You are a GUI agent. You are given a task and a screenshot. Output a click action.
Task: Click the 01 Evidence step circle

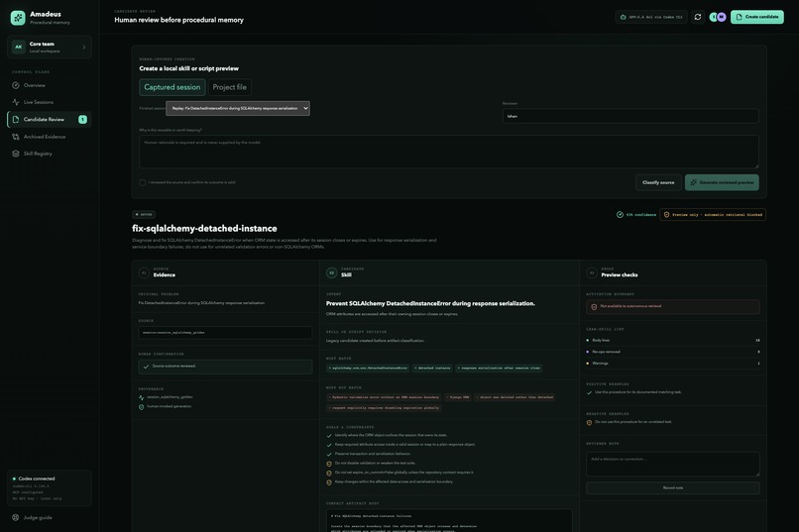click(x=144, y=272)
